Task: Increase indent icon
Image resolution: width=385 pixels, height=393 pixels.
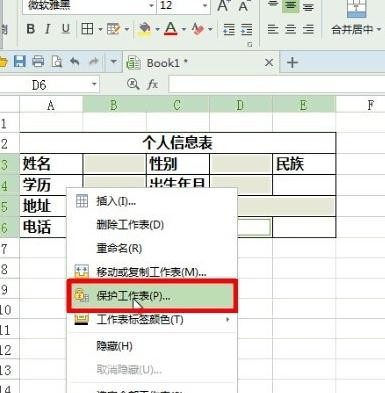Action: point(247,29)
